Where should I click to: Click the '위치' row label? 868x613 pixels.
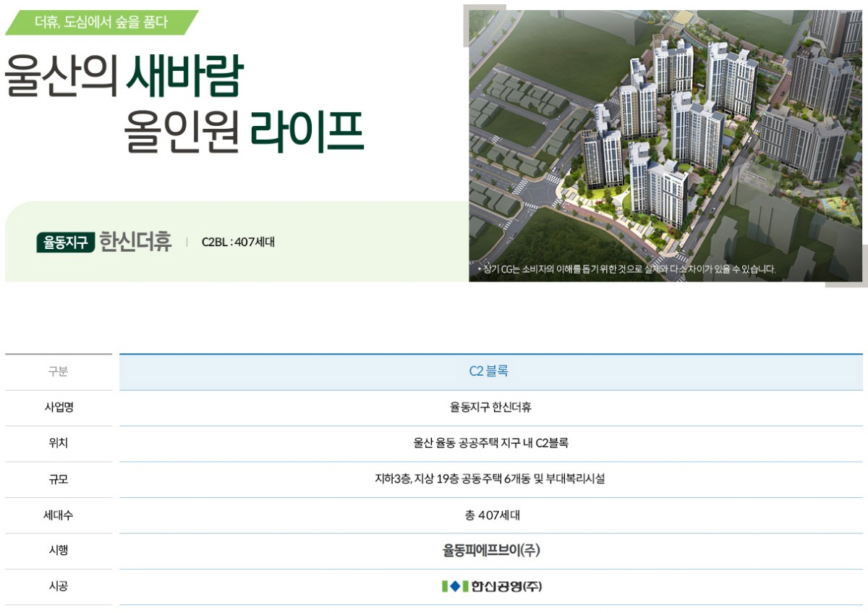pos(59,443)
